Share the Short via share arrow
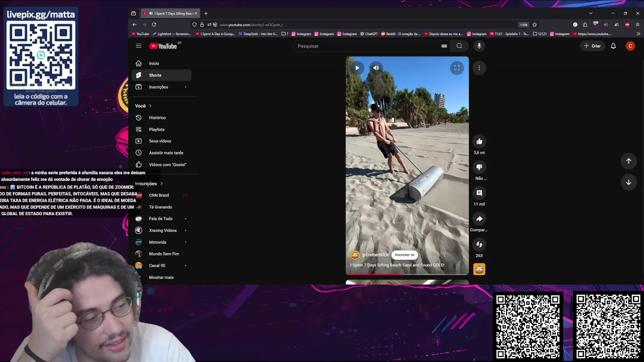The width and height of the screenshot is (644, 362). pyautogui.click(x=479, y=219)
